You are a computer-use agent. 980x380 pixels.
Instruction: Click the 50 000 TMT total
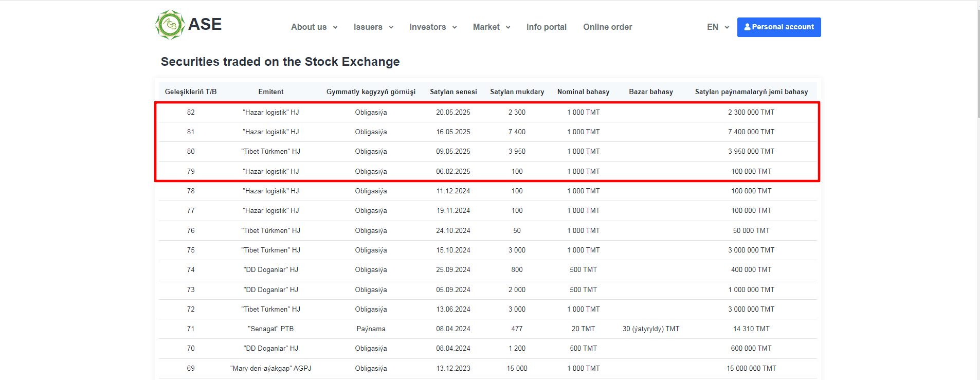751,230
